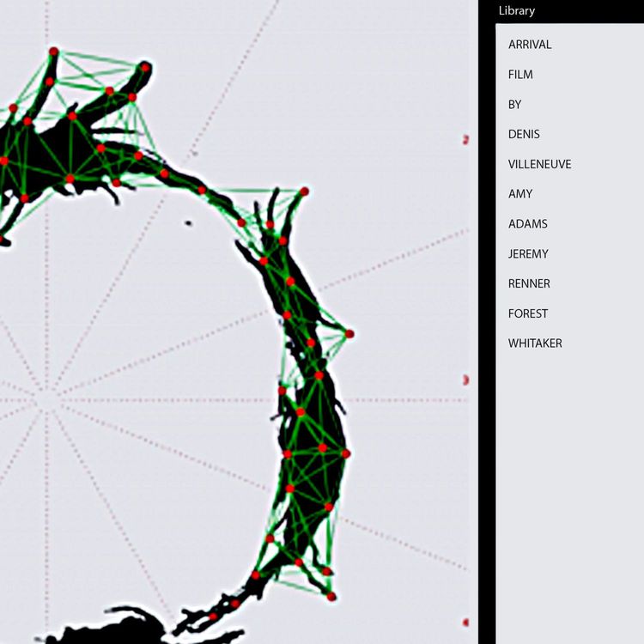Click the small isolated ink speck inside the ring
The height and width of the screenshot is (644, 644).
pyautogui.click(x=188, y=223)
